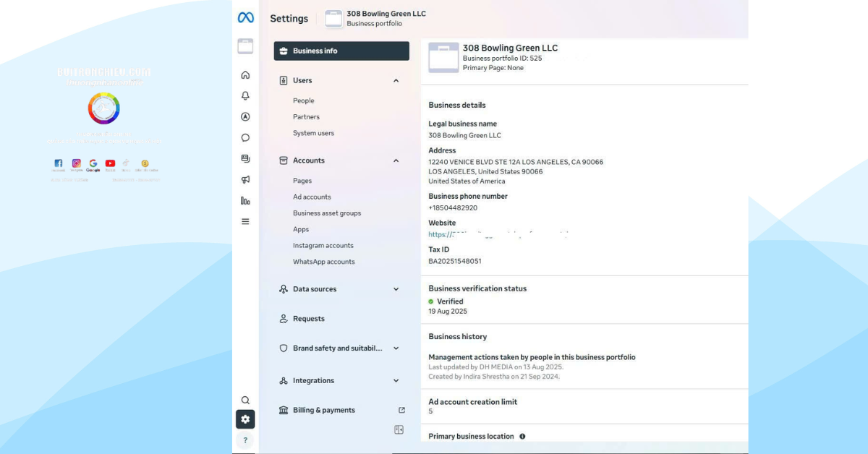This screenshot has width=868, height=454.
Task: Click the external link icon beside Billing & payments
Action: point(401,410)
